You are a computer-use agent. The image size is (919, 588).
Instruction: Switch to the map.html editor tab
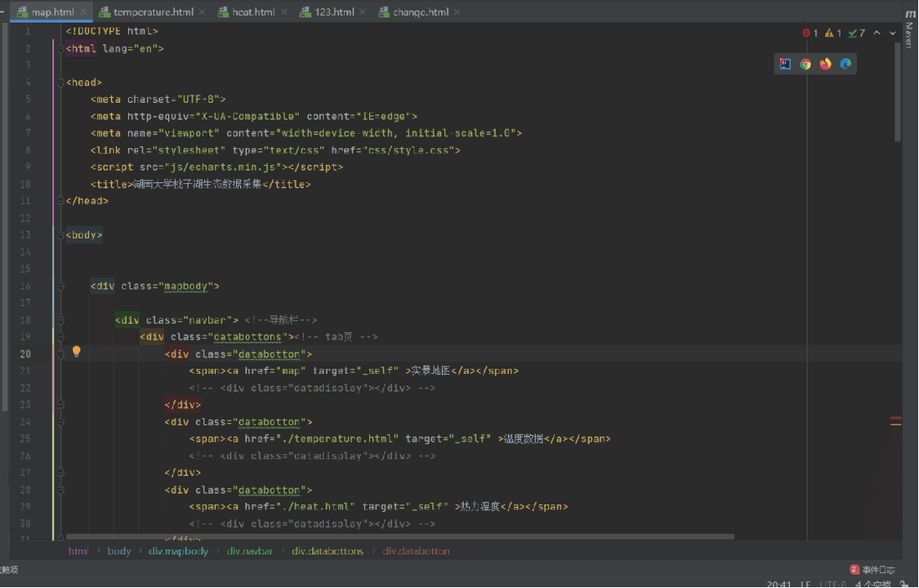51,12
